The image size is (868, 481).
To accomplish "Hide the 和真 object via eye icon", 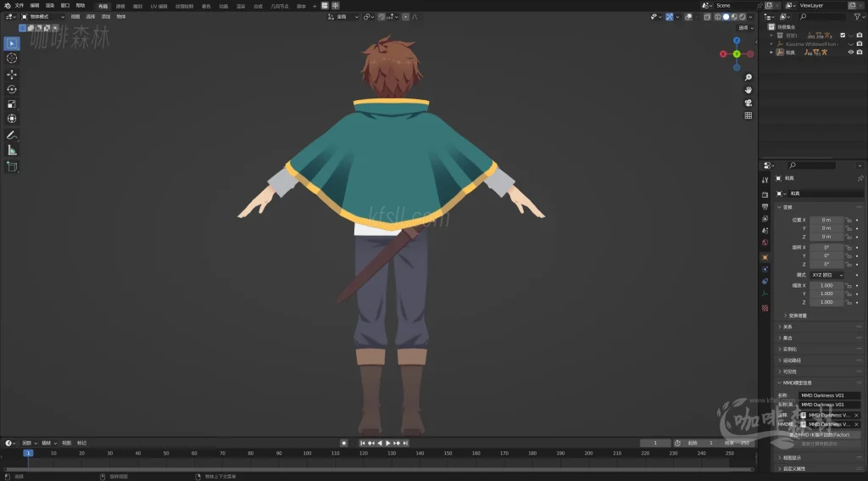I will click(850, 52).
